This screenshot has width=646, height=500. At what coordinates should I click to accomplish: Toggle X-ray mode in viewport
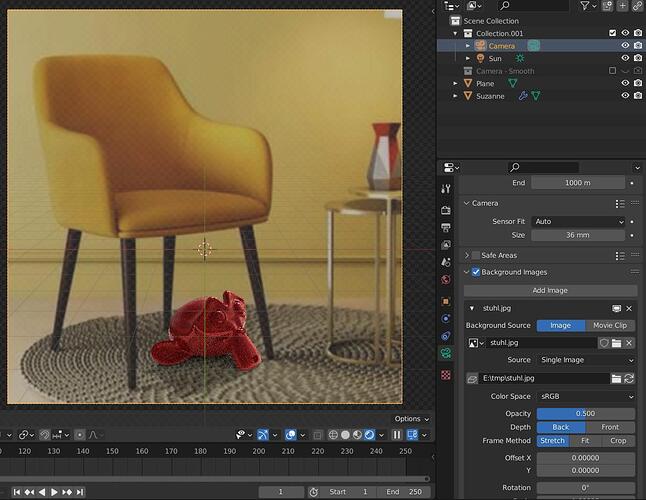pos(317,435)
